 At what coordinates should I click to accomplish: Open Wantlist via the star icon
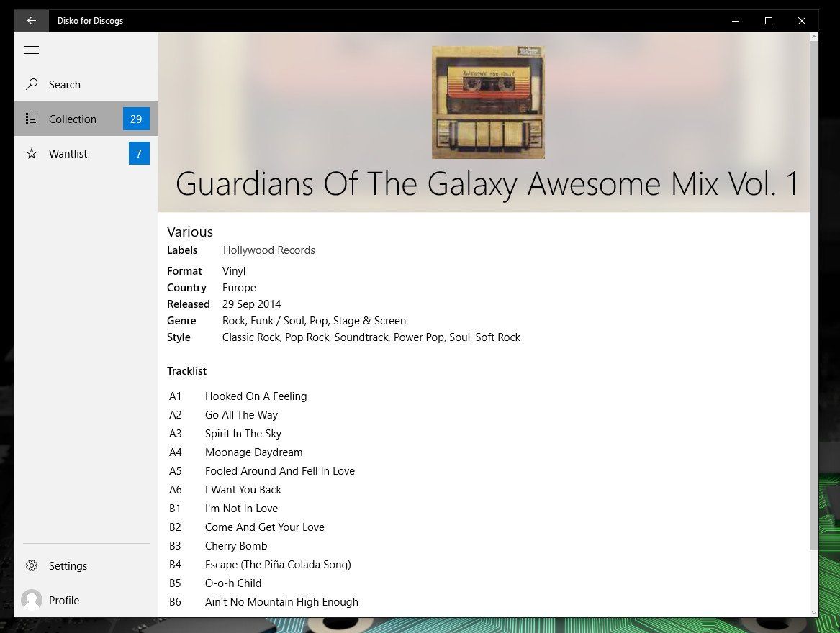(x=32, y=153)
